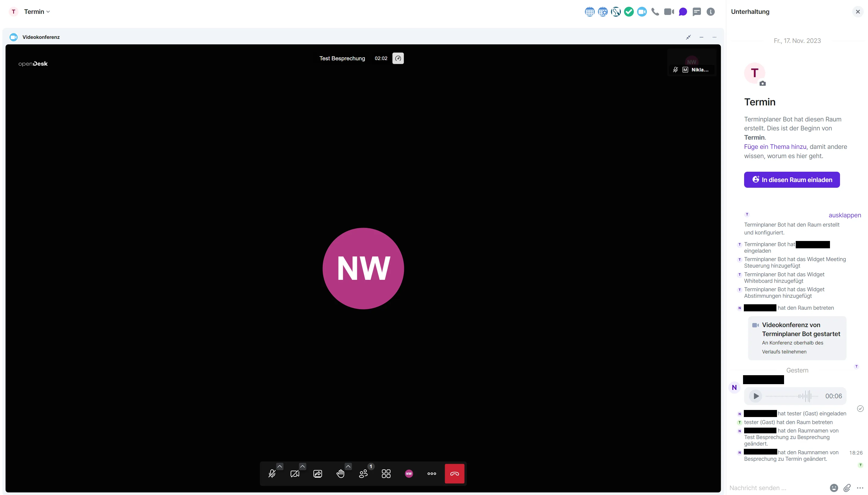This screenshot has width=868, height=495.
Task: Turn on the camera in conference toolbar
Action: click(295, 474)
